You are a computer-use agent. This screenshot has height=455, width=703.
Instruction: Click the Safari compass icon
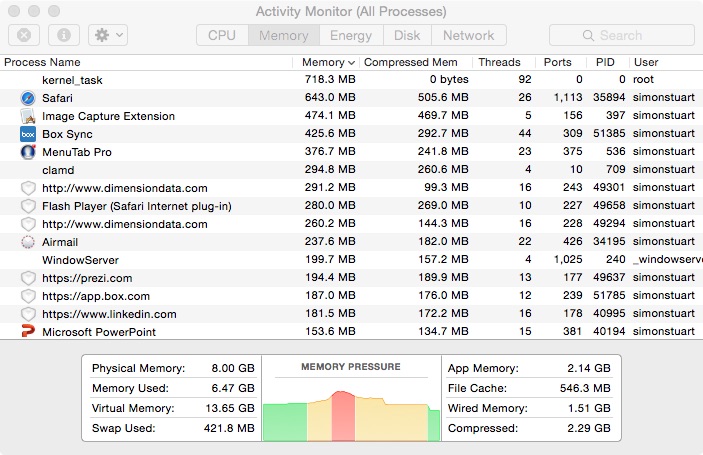28,98
